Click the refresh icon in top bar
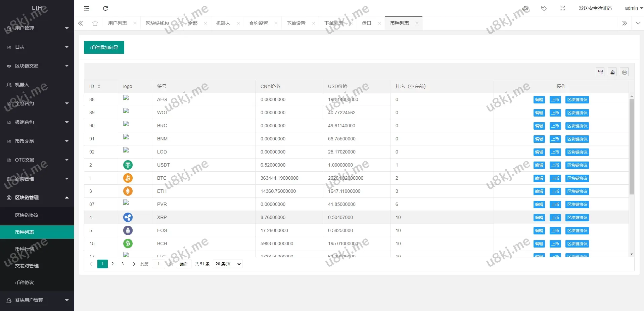Image resolution: width=644 pixels, height=311 pixels. 105,8
